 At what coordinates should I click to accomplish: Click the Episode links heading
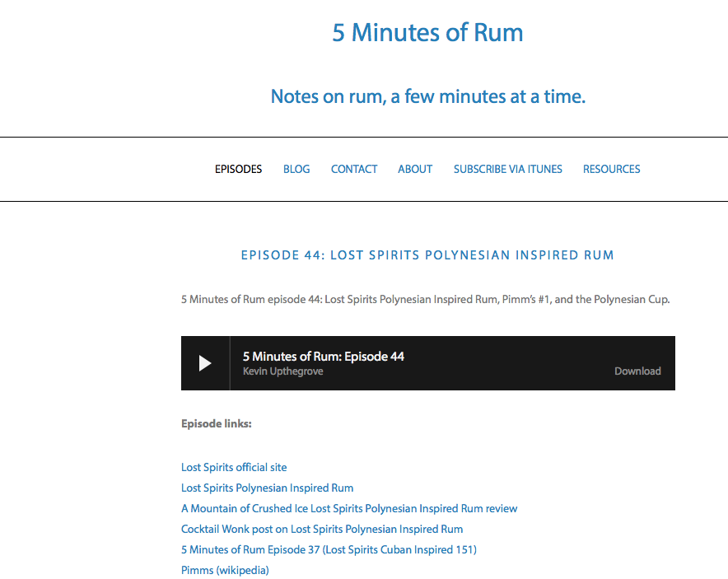tap(217, 423)
